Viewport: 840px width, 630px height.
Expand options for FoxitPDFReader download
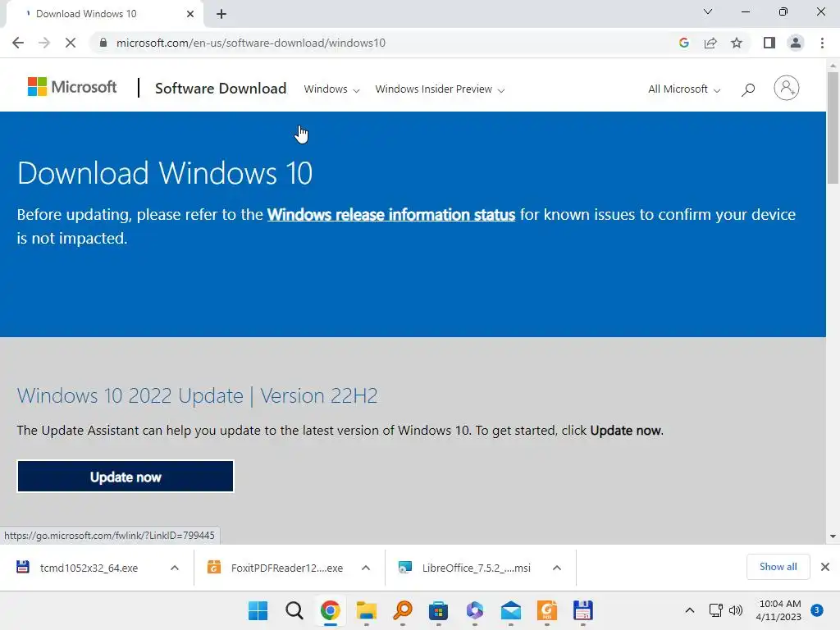[x=366, y=568]
